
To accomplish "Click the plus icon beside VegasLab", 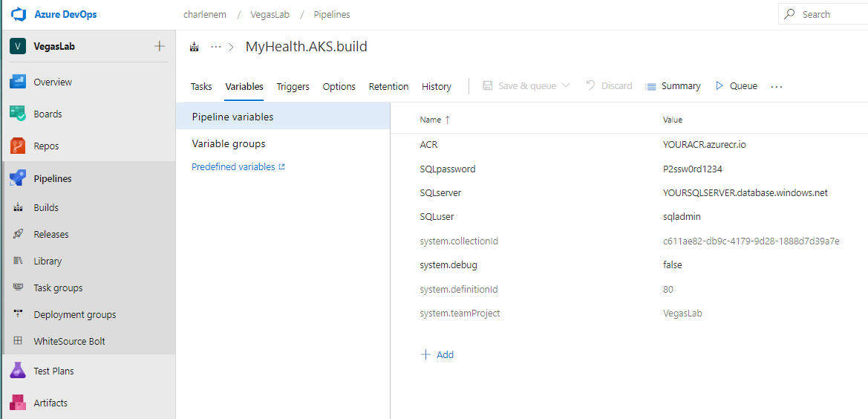I will [160, 46].
